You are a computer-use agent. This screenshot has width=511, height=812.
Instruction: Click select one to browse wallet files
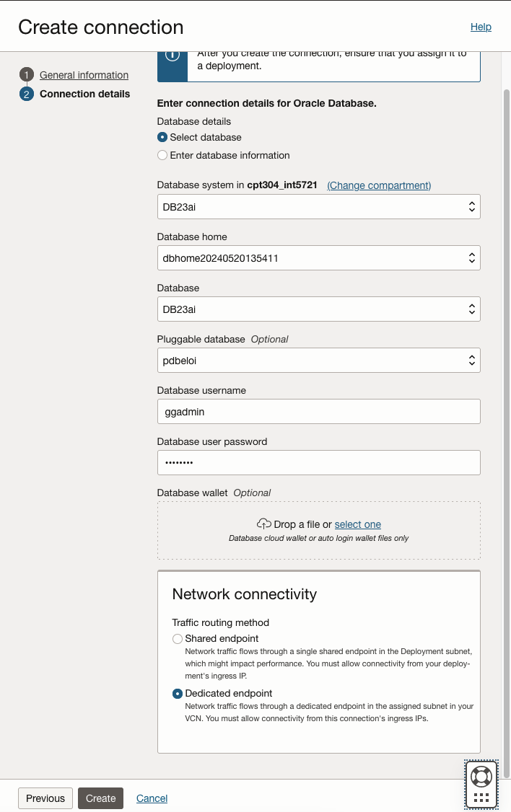357,524
